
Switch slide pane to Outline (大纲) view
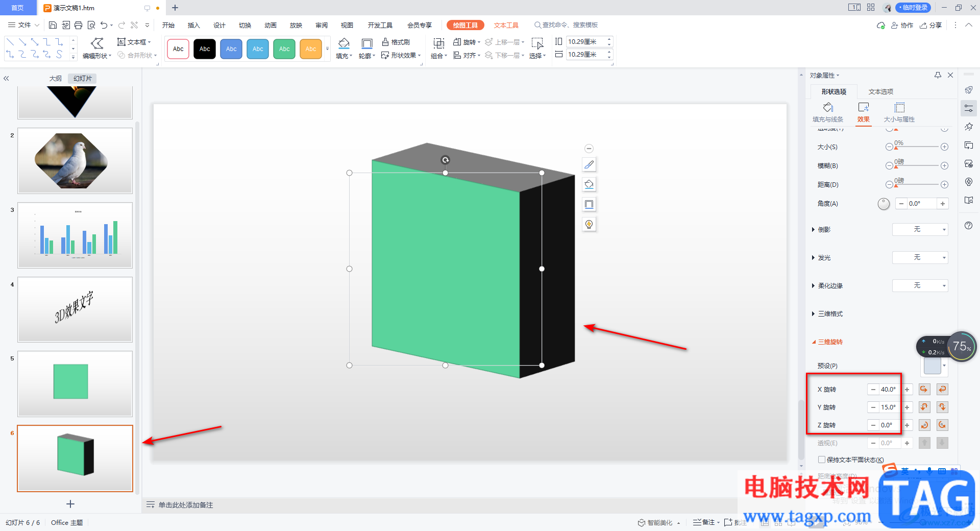(55, 79)
